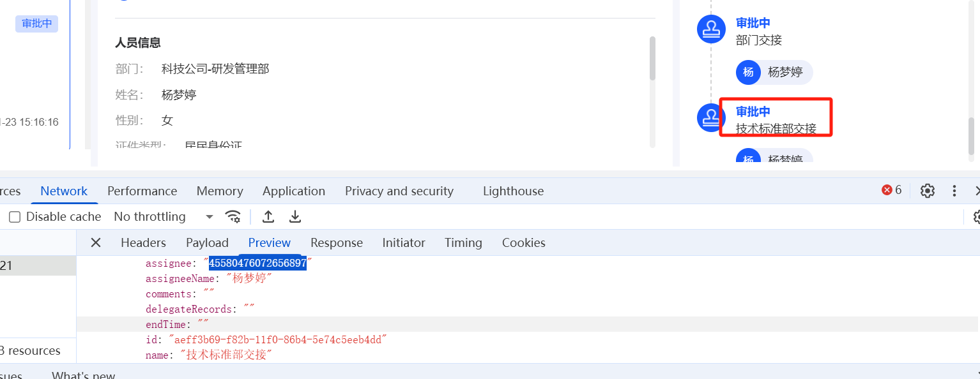Click the 杨 avatar chip under 部门交接
Screen dimensions: 980x379
pos(749,72)
